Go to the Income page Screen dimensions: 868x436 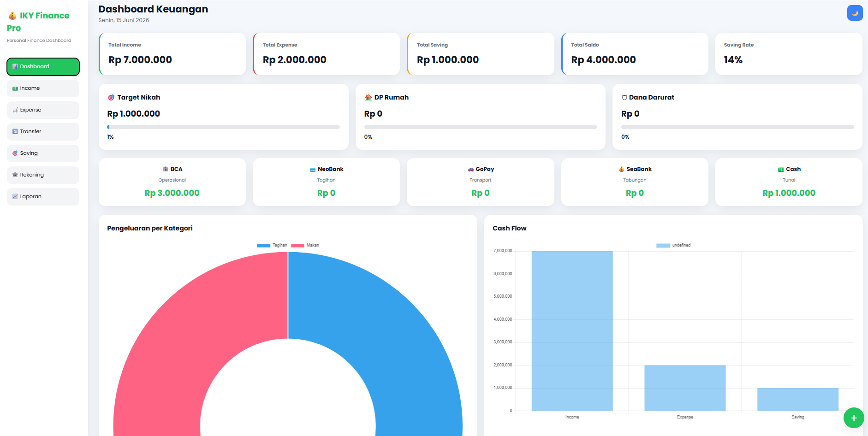43,88
